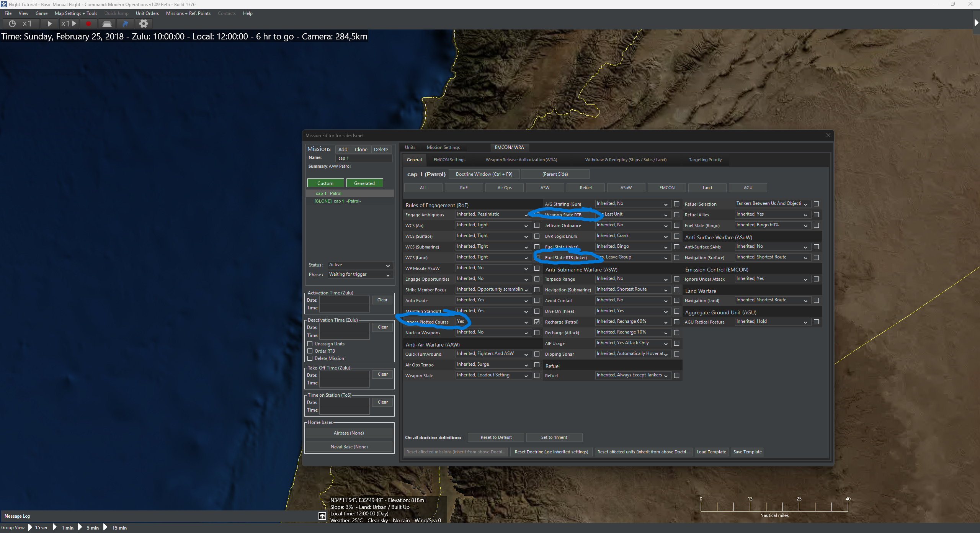Switch to the EMCON Settings tab

point(449,160)
